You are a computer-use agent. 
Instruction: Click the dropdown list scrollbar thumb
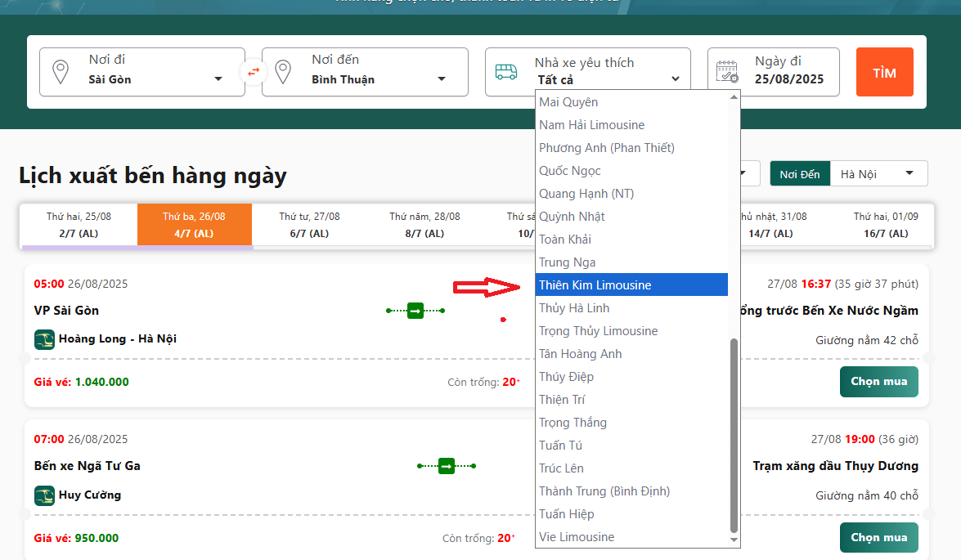click(x=734, y=433)
